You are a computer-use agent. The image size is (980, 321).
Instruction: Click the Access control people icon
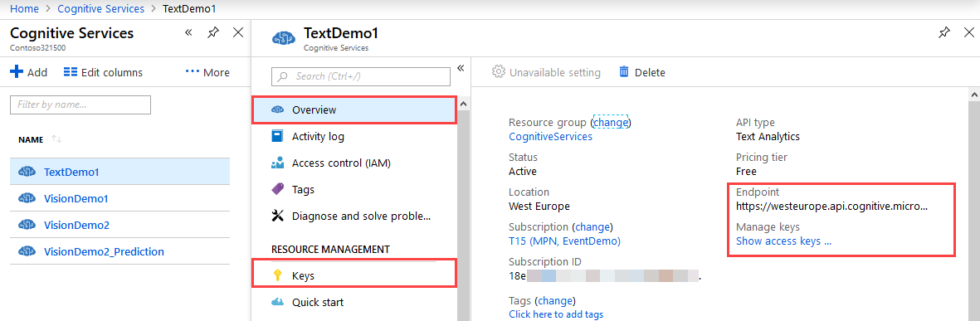click(277, 163)
